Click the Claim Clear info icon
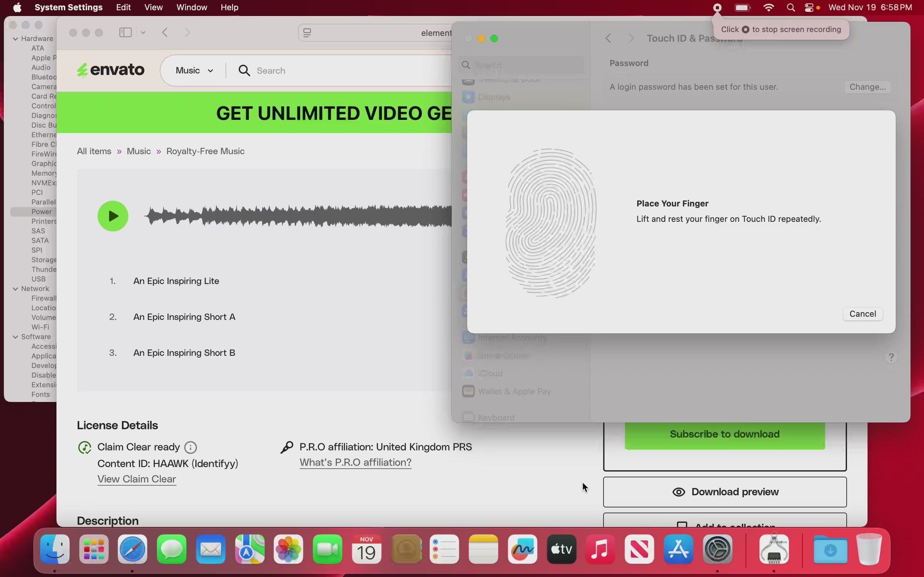Viewport: 924px width, 577px height. tap(191, 447)
